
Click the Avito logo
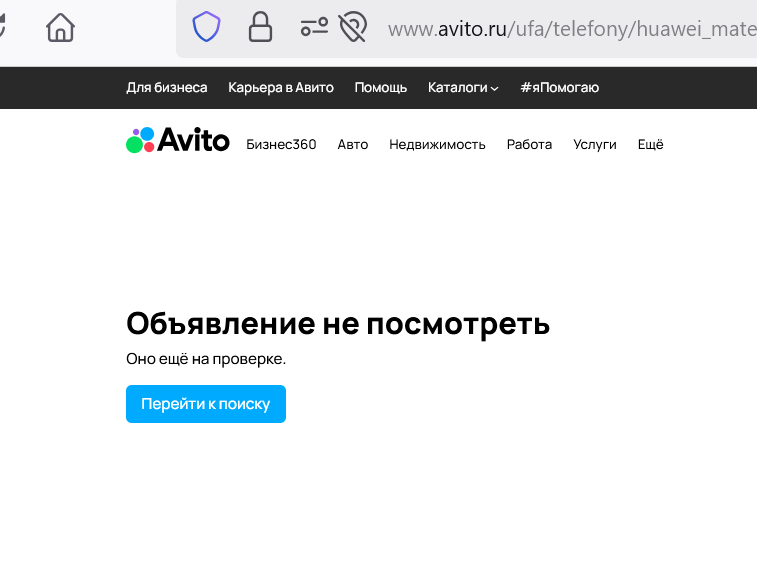178,140
